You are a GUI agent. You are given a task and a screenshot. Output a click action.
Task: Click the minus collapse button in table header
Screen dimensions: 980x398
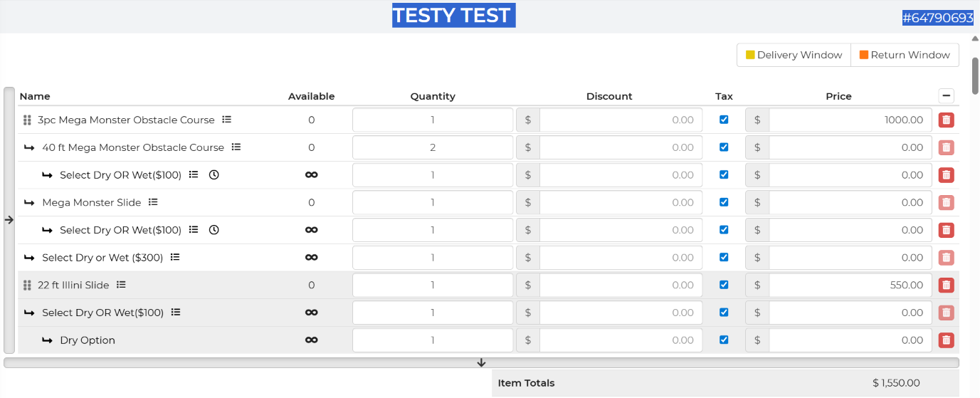coord(946,96)
